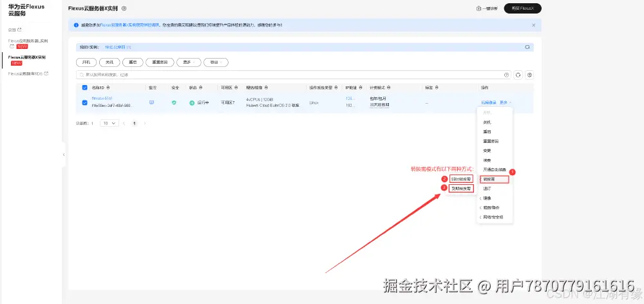644x304 pixels.
Task: Choose 开通自动续费 from the actions menu
Action: pos(495,169)
